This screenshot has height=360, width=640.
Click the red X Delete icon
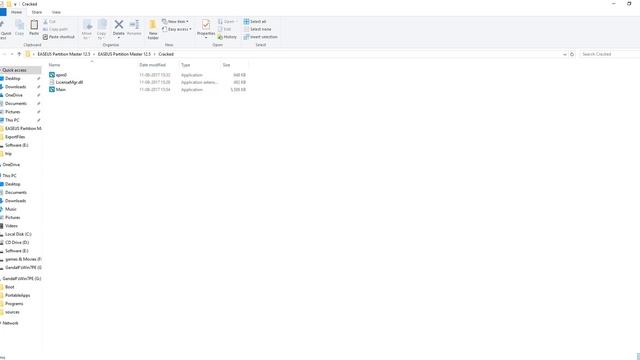(x=119, y=24)
